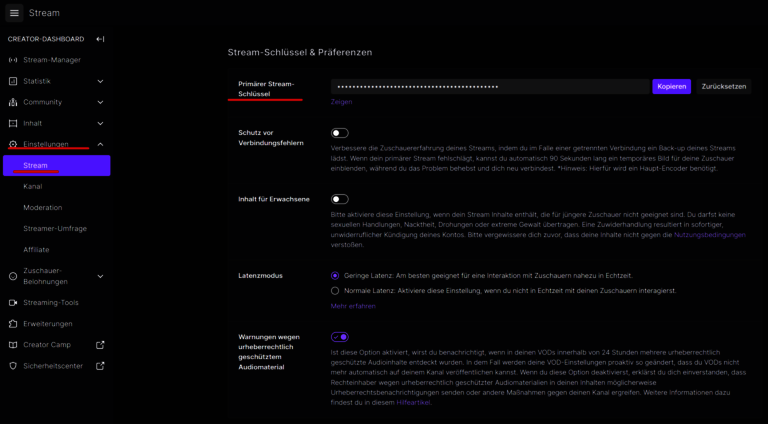
Task: Click the Stream-Schlüssel & Präferenzen heading
Action: tap(300, 52)
